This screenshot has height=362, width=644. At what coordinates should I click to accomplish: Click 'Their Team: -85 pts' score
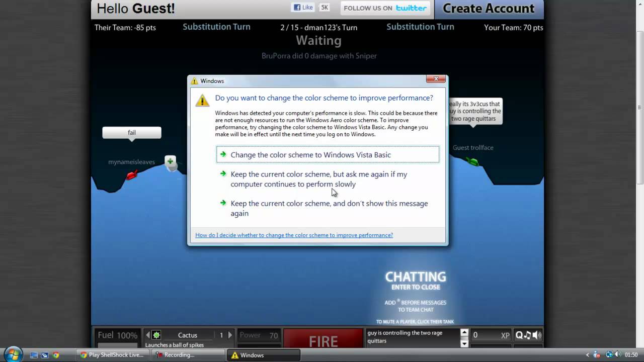tap(125, 28)
